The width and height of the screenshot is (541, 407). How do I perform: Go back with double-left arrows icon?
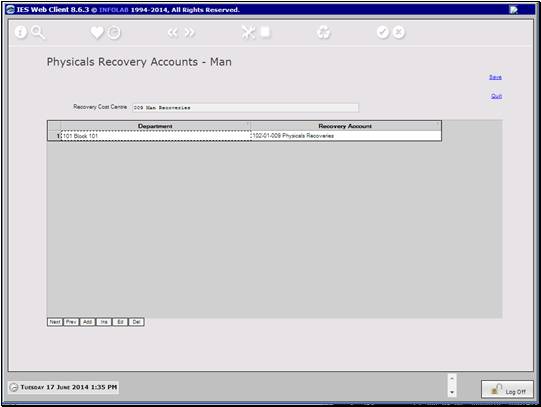(173, 33)
